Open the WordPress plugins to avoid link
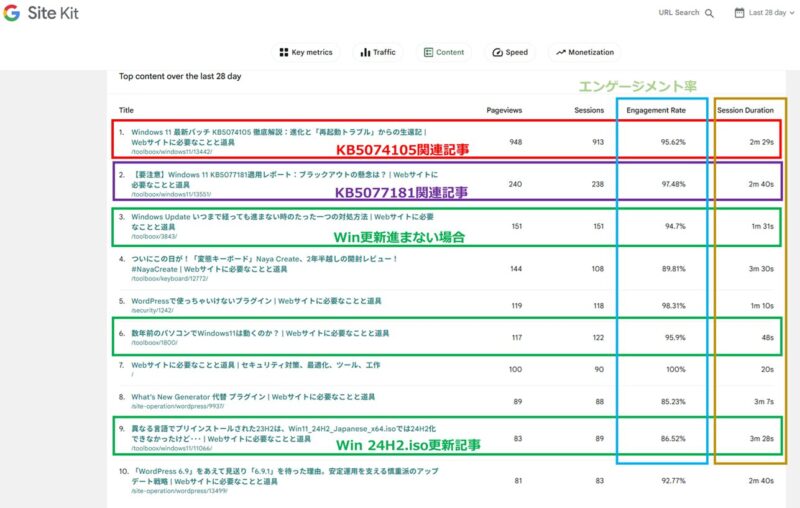 [x=256, y=301]
